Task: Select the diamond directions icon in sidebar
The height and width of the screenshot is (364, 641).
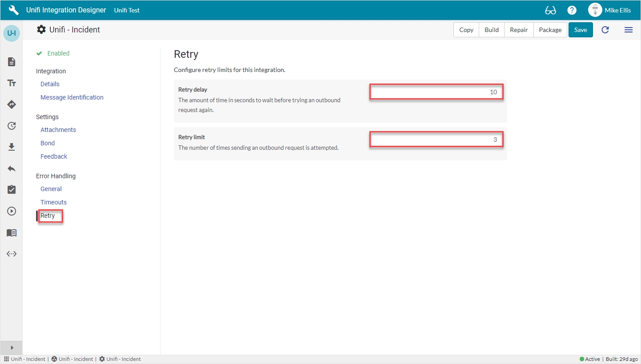Action: click(12, 104)
